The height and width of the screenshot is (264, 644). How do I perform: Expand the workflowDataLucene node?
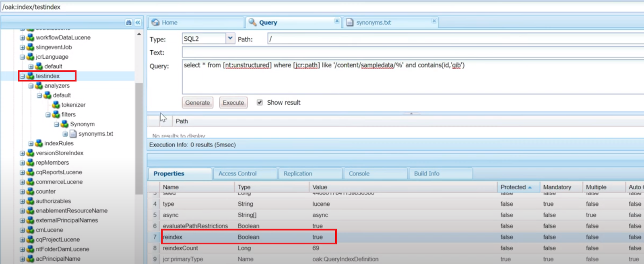click(23, 37)
